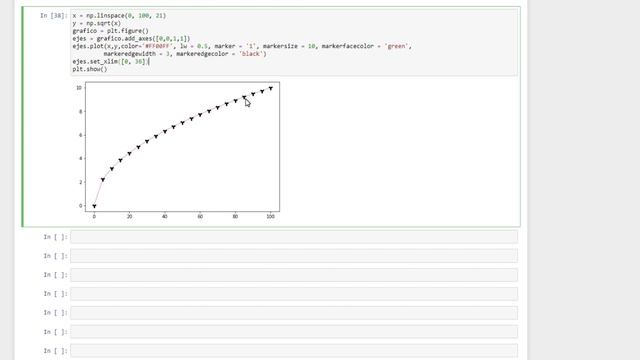Click the x-axis tick label 40

(165, 217)
